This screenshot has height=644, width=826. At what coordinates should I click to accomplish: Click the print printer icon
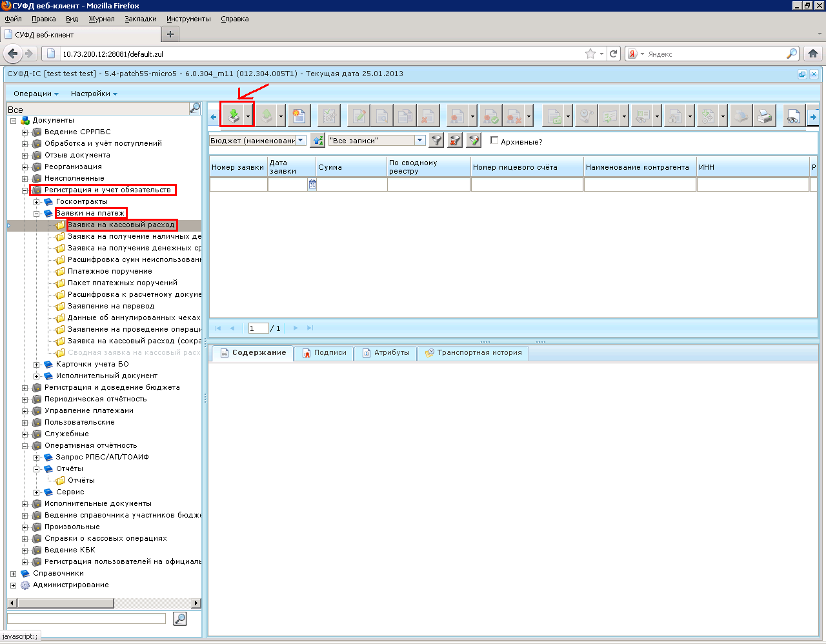(765, 116)
